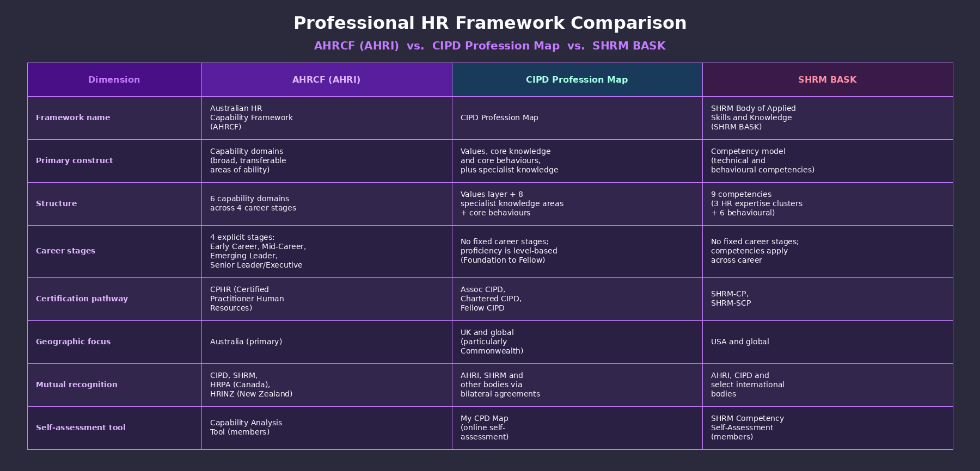The image size is (980, 471).
Task: Select the 'AHRI, SHRM and other bodies' cell
Action: 577,385
